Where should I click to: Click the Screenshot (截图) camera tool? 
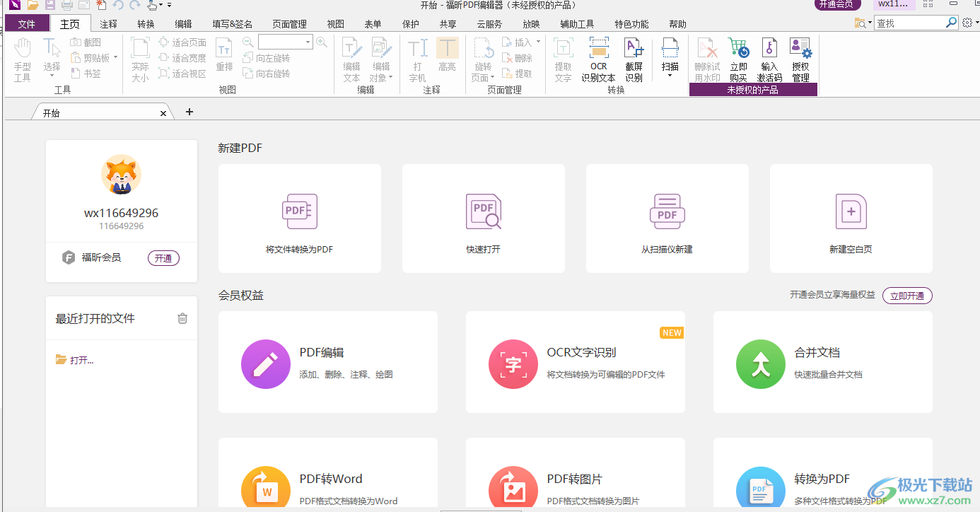tap(86, 42)
